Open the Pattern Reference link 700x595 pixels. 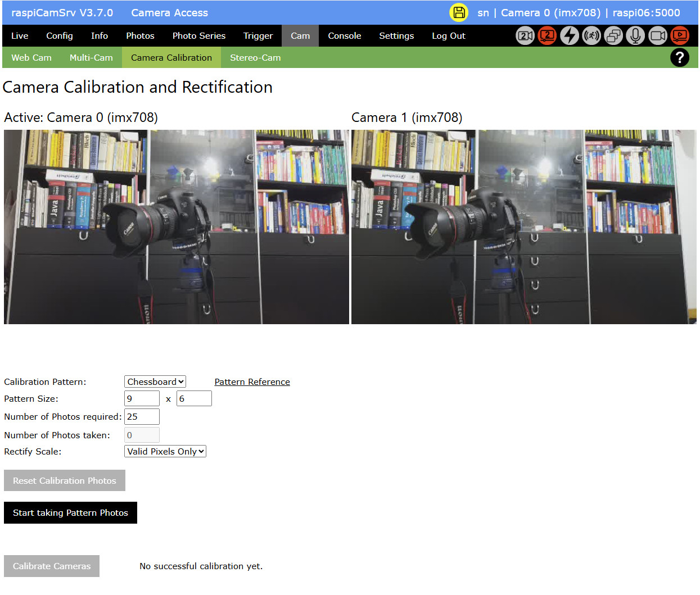pyautogui.click(x=252, y=381)
